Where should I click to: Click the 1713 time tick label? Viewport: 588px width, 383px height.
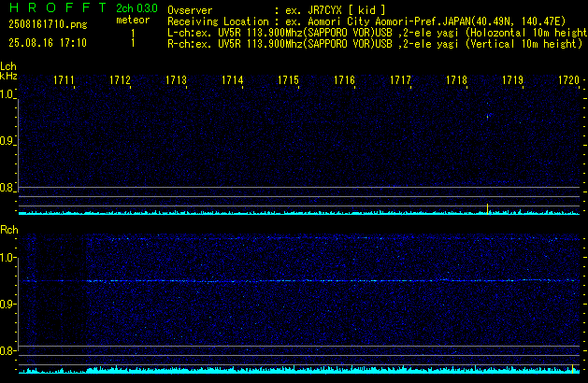[x=176, y=80]
